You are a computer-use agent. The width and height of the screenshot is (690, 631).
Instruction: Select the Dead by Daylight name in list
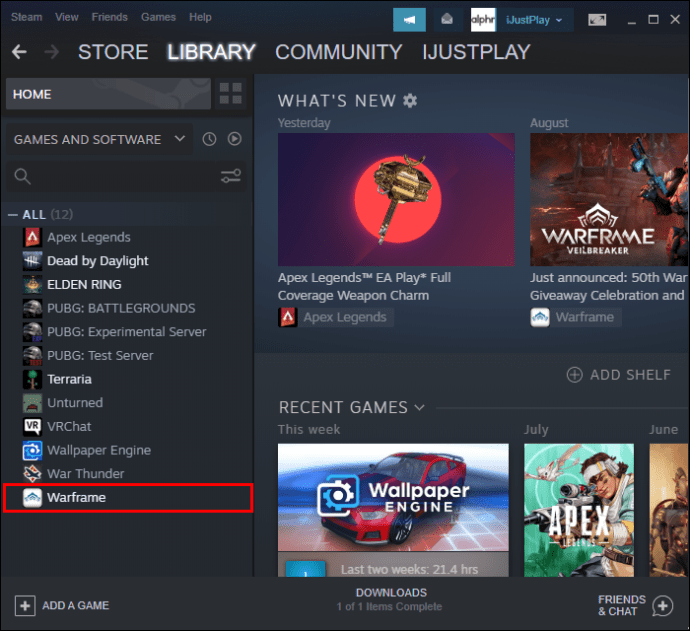[98, 261]
